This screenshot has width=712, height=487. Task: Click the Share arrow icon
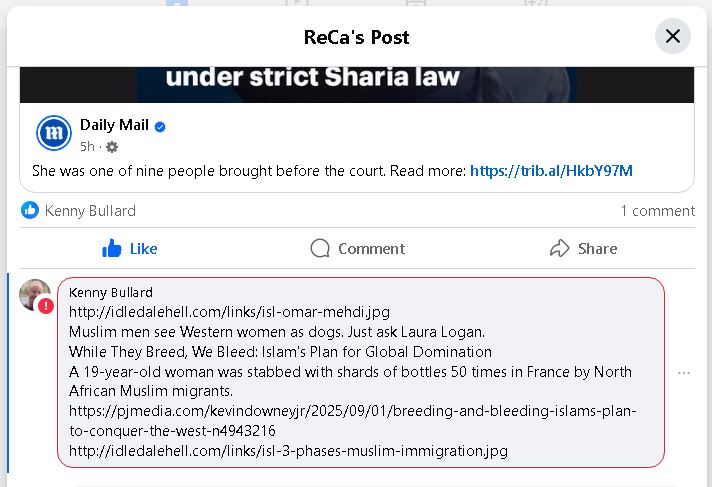[x=559, y=248]
